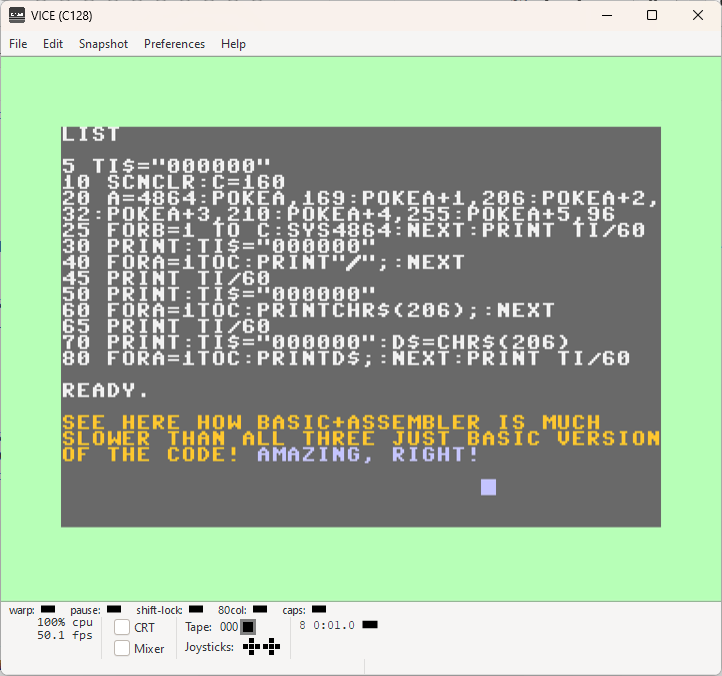
Task: Click the Tape counter 000 label
Action: point(229,627)
